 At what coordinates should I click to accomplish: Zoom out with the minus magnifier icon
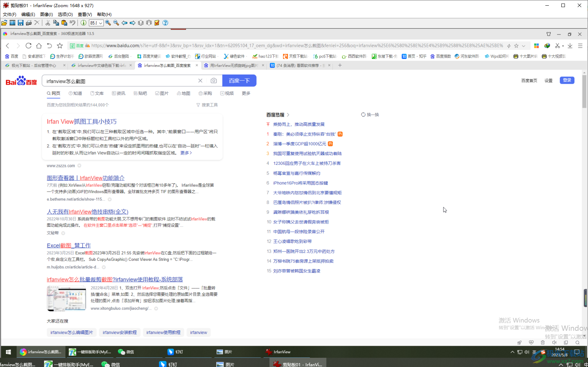tap(116, 23)
